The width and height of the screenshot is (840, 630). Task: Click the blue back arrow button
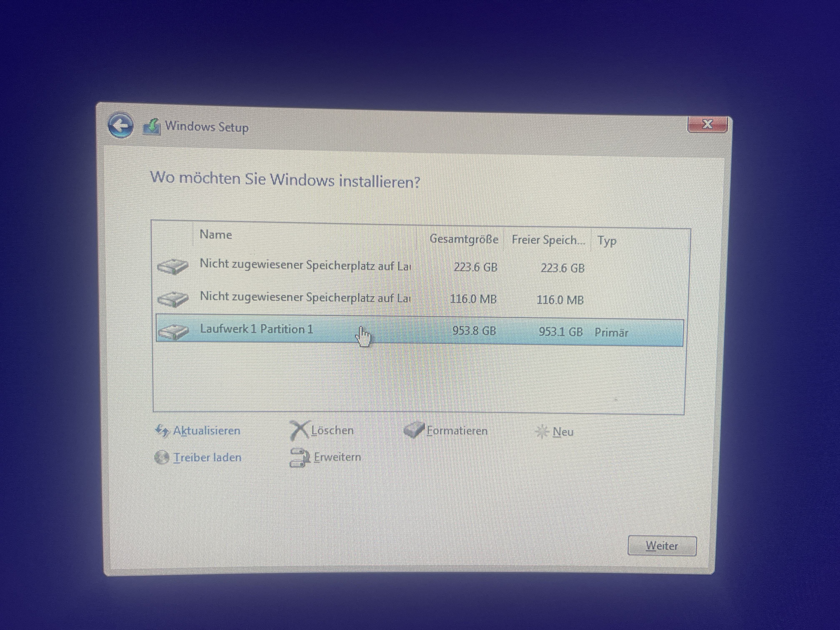click(x=121, y=125)
